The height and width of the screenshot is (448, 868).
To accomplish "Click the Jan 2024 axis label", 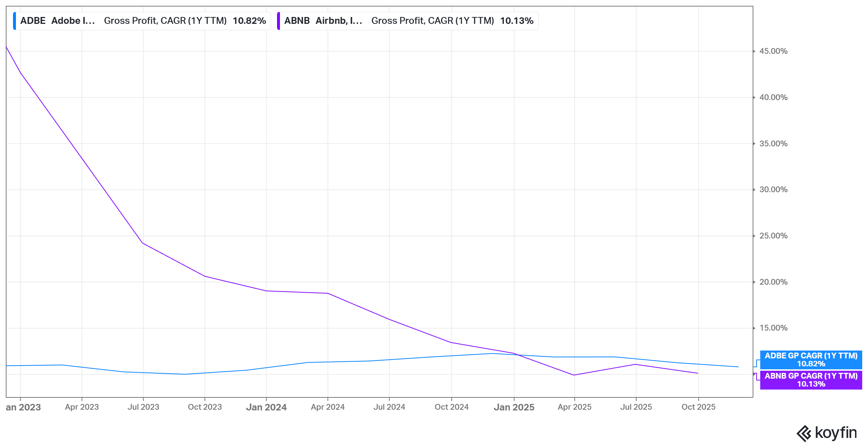I will 266,407.
